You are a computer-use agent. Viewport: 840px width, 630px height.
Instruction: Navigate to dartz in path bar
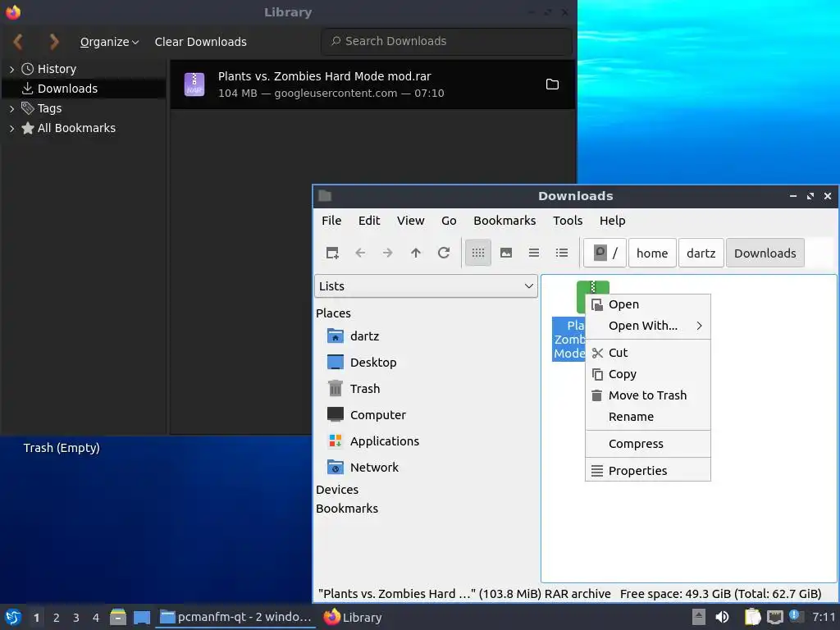[x=701, y=253]
